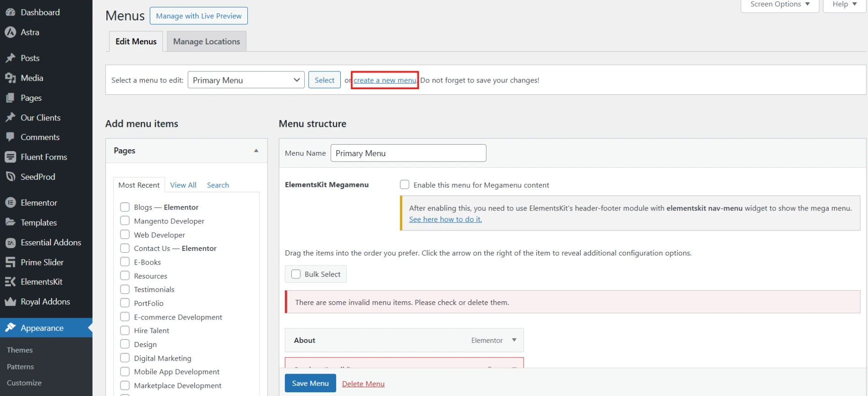Collapse the Pages panel arrow
This screenshot has width=868, height=396.
(x=256, y=151)
